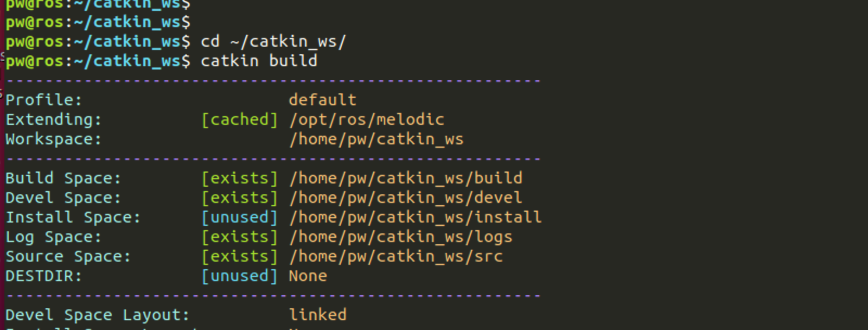The width and height of the screenshot is (868, 330).
Task: Click [unused] tag beside Install Space
Action: pyautogui.click(x=239, y=217)
